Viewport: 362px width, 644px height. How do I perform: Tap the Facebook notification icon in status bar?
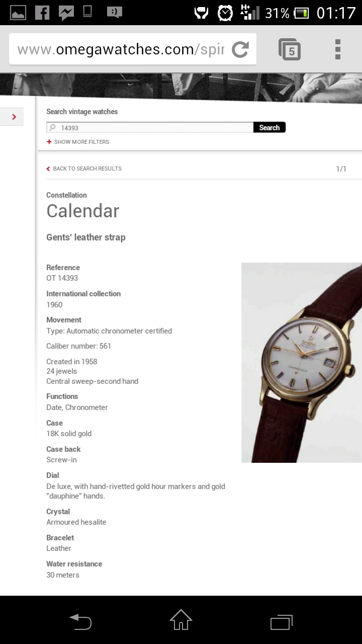tap(42, 12)
